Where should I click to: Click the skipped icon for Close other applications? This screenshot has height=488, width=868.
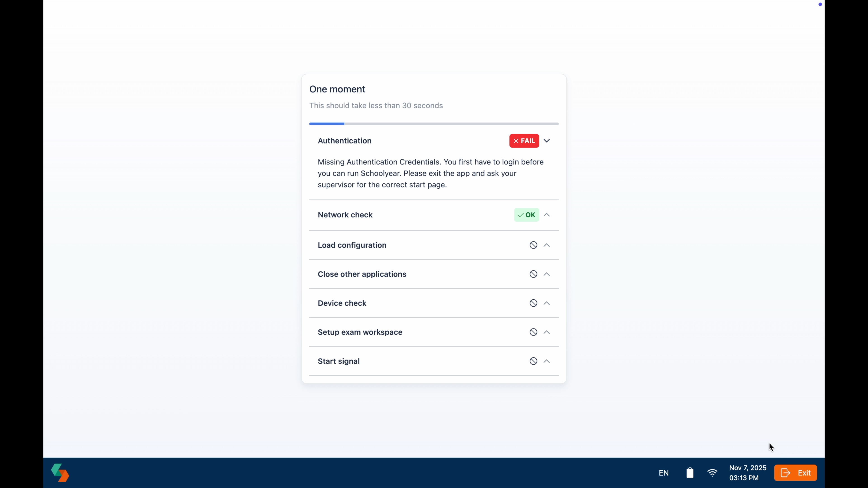click(x=533, y=274)
